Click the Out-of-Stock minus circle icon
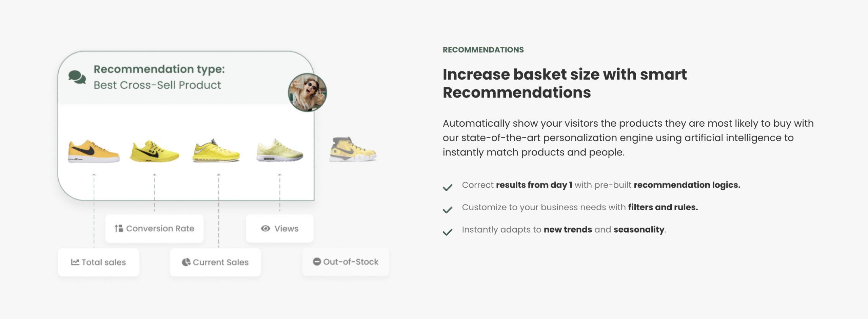The image size is (868, 319). (x=317, y=262)
